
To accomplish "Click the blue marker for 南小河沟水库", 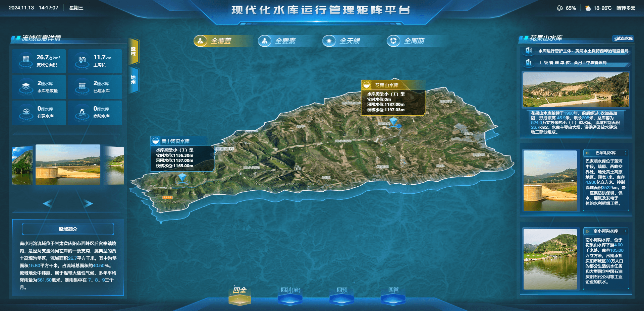I will coord(182,177).
